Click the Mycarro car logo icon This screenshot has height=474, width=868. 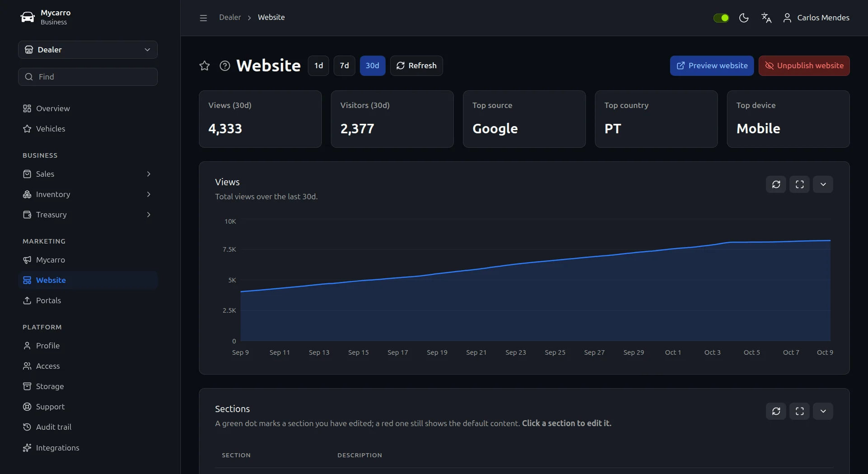28,17
